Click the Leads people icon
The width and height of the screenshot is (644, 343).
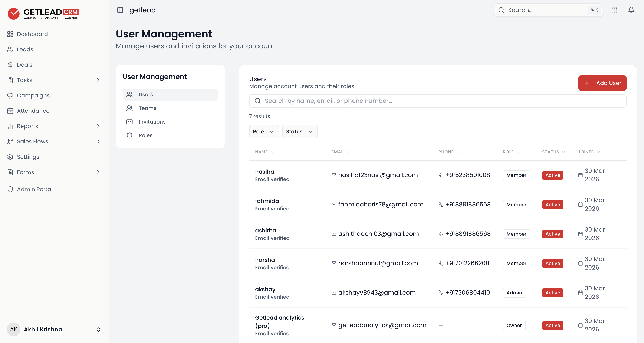[x=10, y=49]
